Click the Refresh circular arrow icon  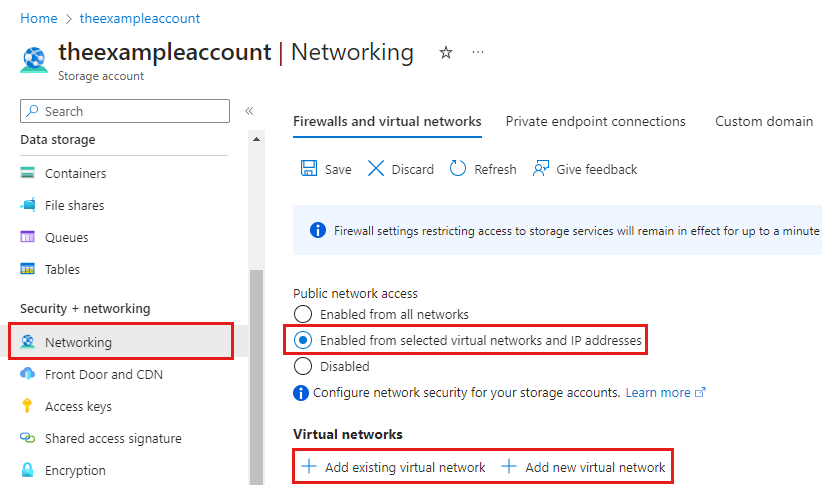[x=458, y=169]
